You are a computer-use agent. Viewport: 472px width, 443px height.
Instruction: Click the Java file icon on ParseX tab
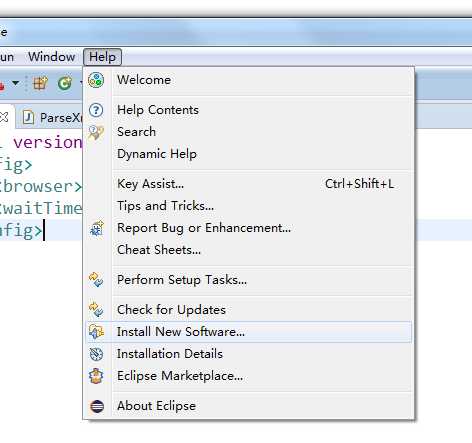(x=28, y=117)
